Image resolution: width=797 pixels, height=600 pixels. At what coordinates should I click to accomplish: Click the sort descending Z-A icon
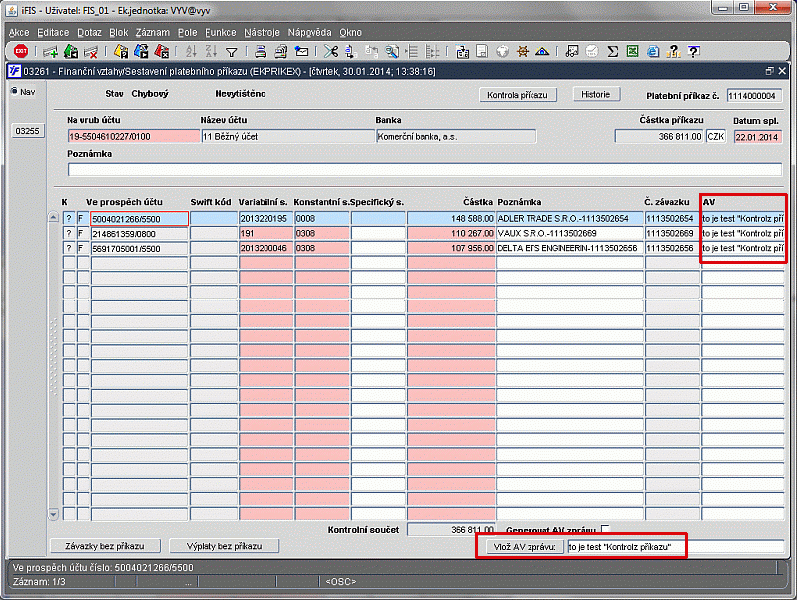(x=211, y=51)
